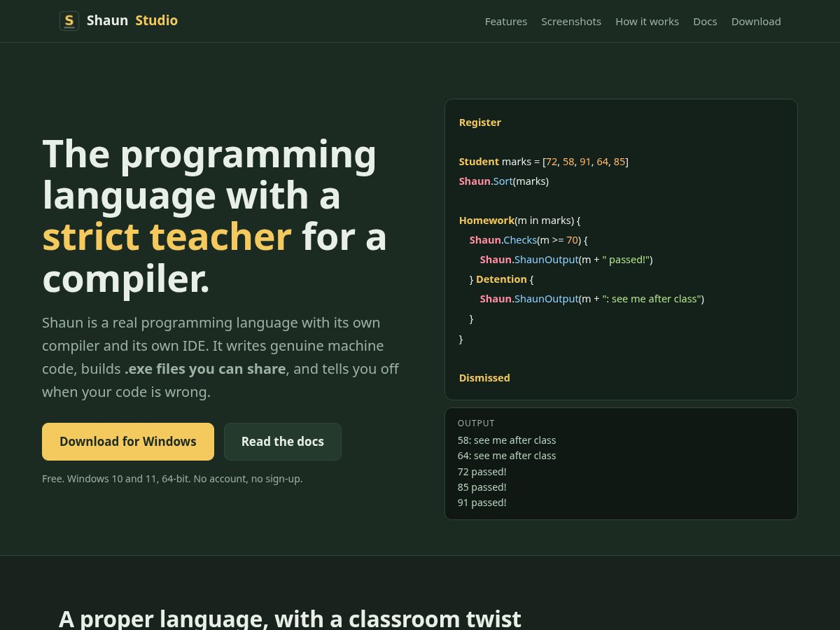Image resolution: width=840 pixels, height=630 pixels.
Task: Click output line '58: see me after class'
Action: click(507, 440)
